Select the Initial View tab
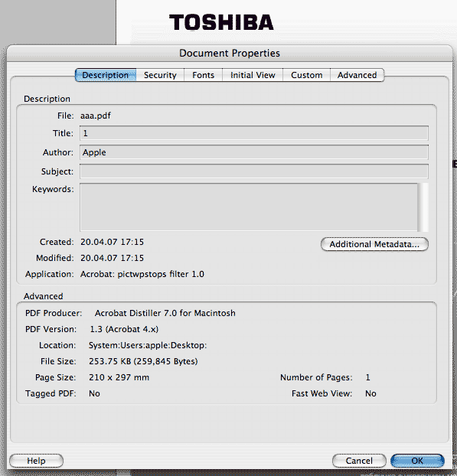457x476 pixels. coord(253,75)
